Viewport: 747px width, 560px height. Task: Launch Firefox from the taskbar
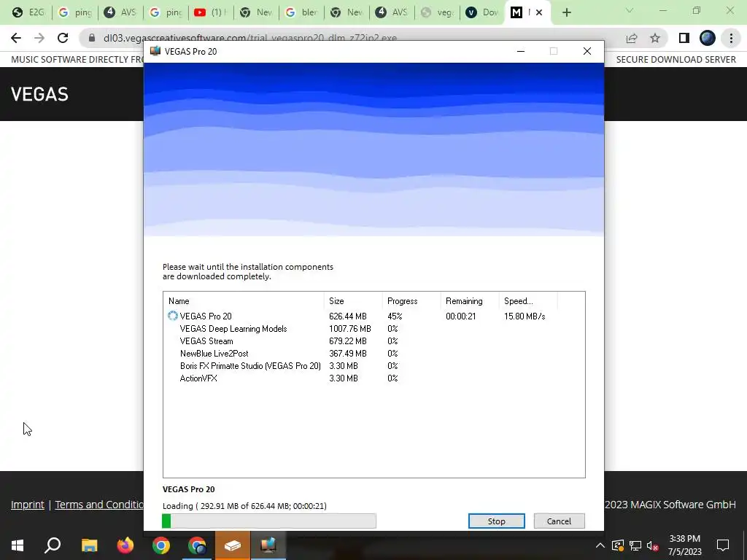(x=125, y=545)
